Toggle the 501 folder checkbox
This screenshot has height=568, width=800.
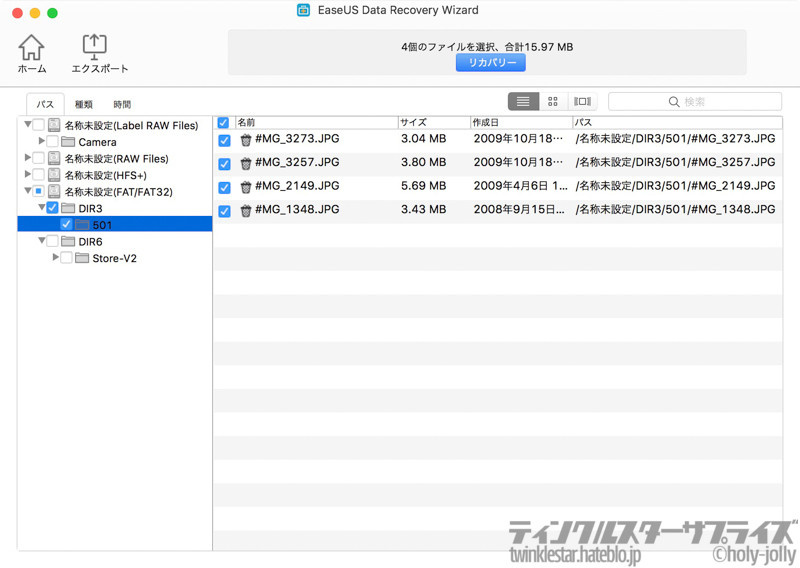pos(66,224)
